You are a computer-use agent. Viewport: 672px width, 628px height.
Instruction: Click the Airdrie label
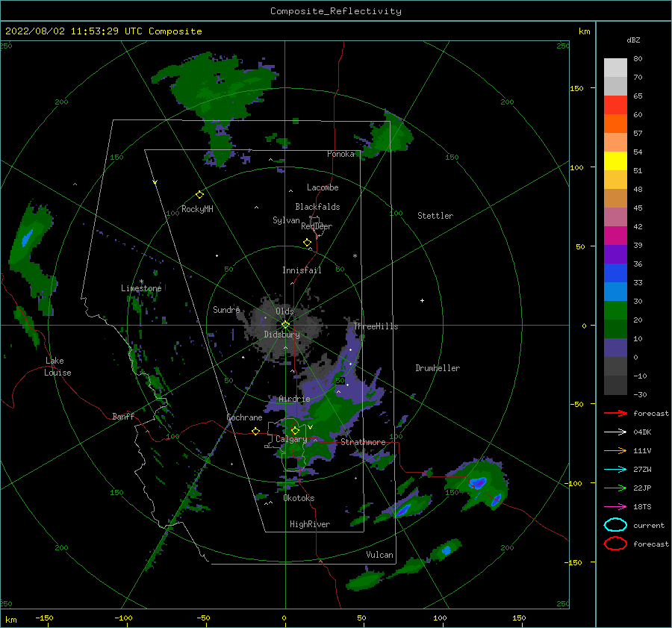(294, 399)
